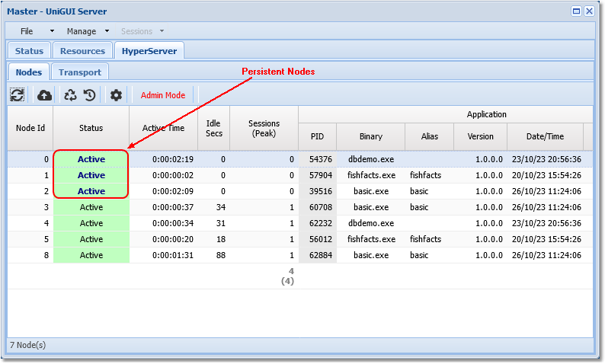Screen dimensions: 605x364
Task: Select the Nodes sub-tab
Action: click(29, 72)
